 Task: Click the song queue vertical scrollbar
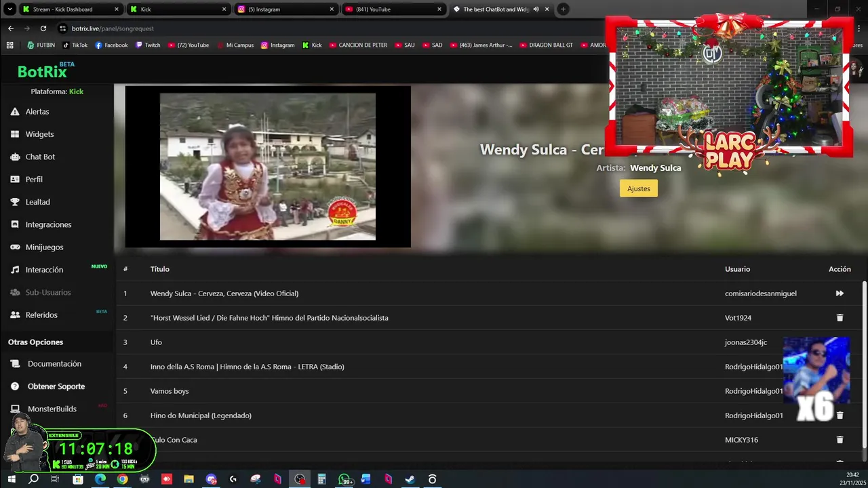[864, 366]
